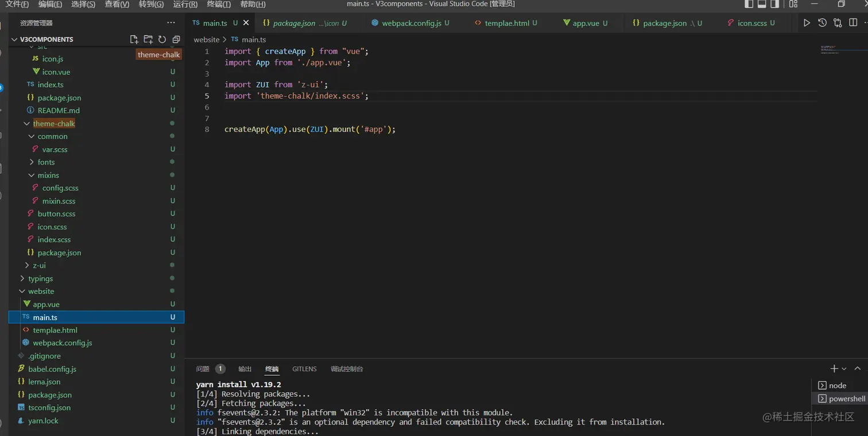
Task: Collapse all folders in explorer
Action: (176, 40)
